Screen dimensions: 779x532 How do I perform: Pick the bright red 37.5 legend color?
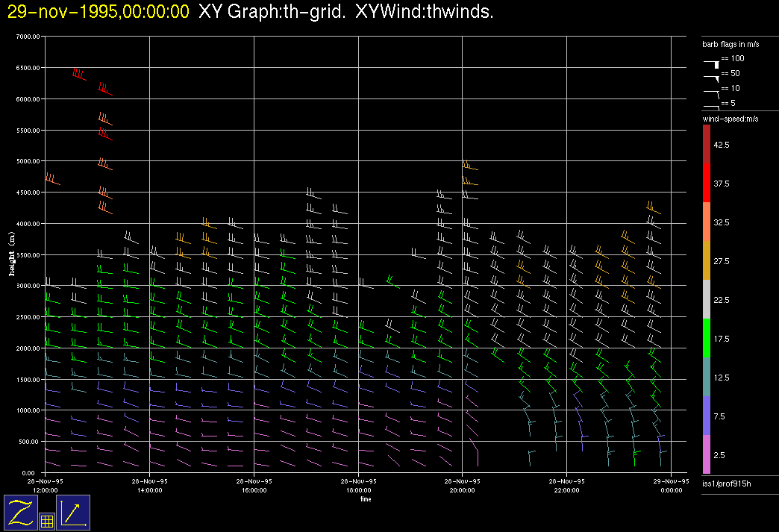coord(706,183)
